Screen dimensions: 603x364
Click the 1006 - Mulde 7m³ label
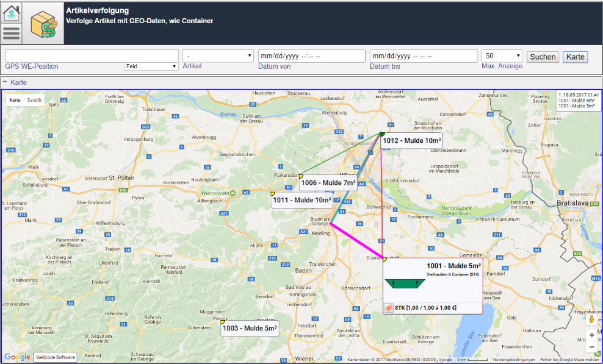pyautogui.click(x=328, y=183)
